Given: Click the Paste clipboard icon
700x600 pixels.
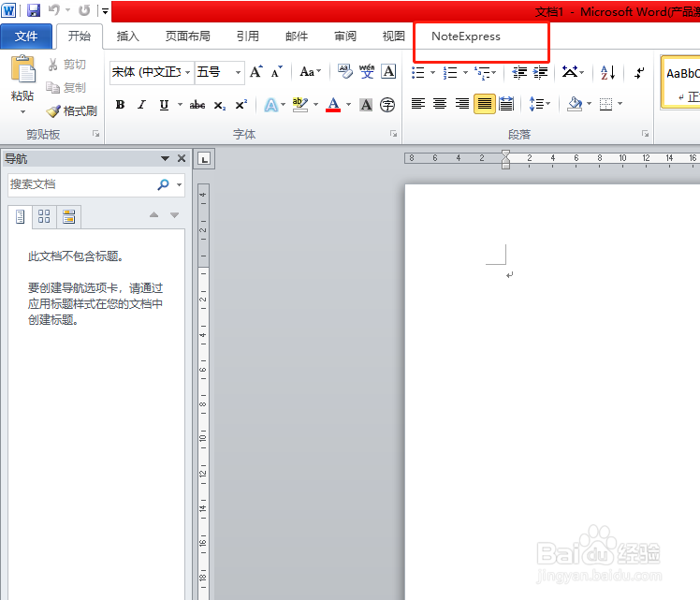Looking at the screenshot, I should [22, 69].
